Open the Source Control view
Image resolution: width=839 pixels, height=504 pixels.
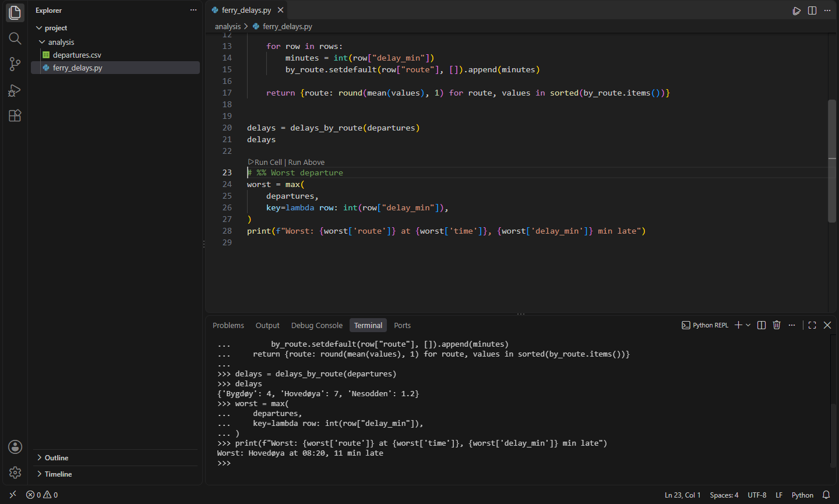15,64
